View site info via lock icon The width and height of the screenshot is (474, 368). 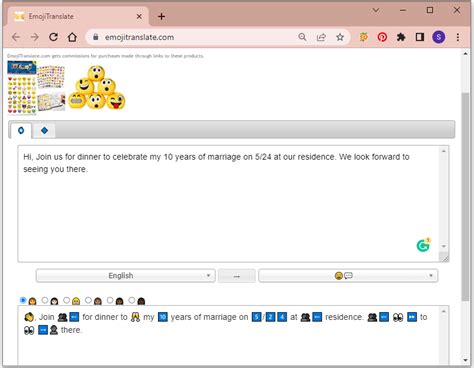tap(96, 37)
